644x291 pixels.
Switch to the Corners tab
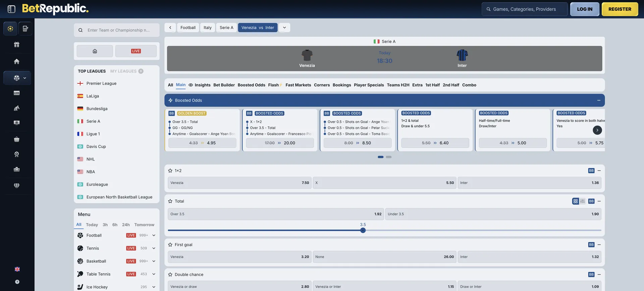322,85
